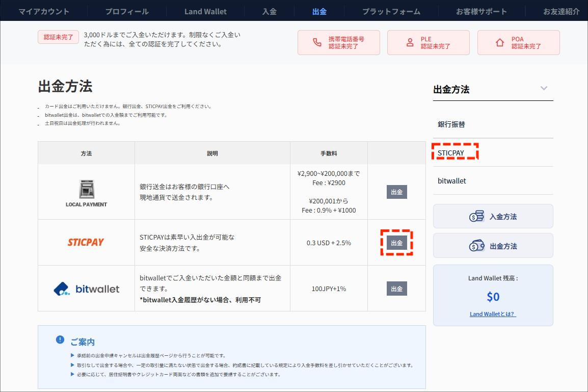
Task: Click the person icon on PLE認証未完了 badge
Action: 410,42
